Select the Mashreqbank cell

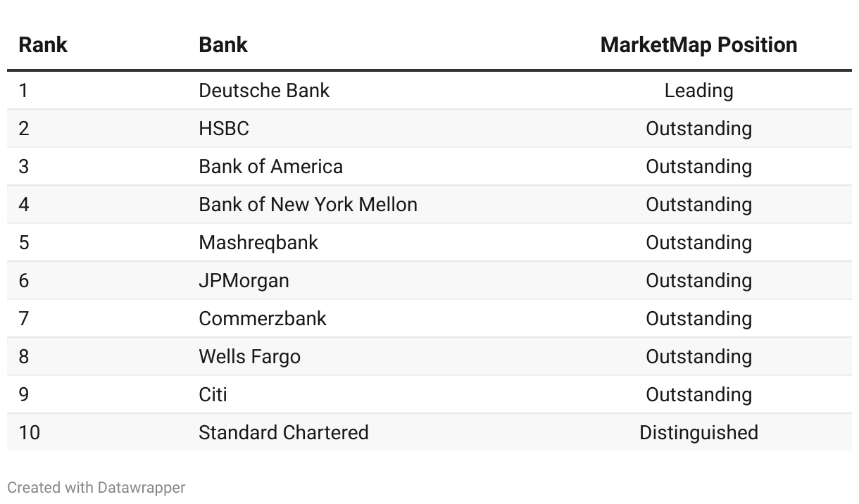(258, 243)
